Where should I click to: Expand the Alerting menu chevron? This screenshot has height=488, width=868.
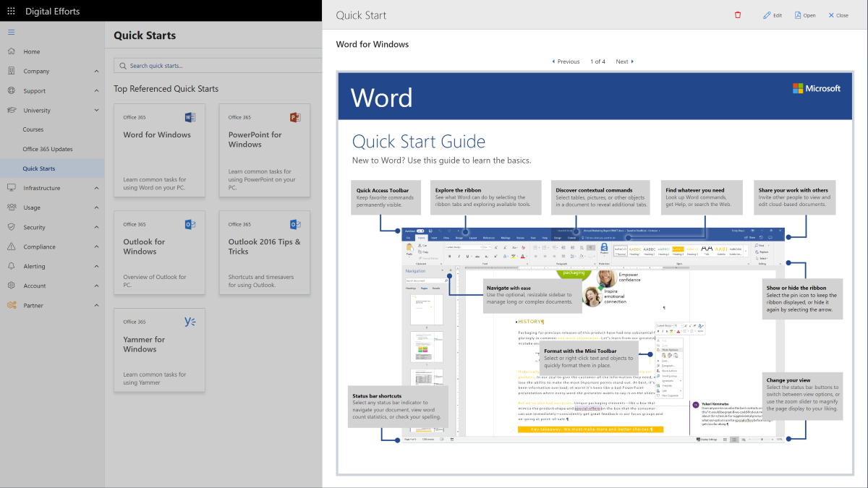[96, 266]
